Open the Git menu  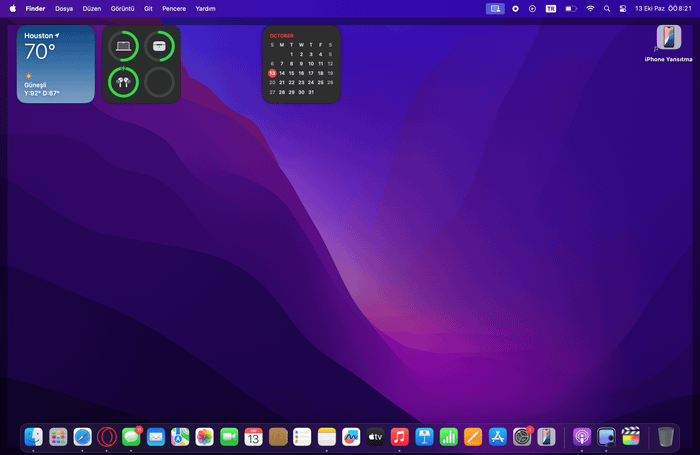coord(148,8)
